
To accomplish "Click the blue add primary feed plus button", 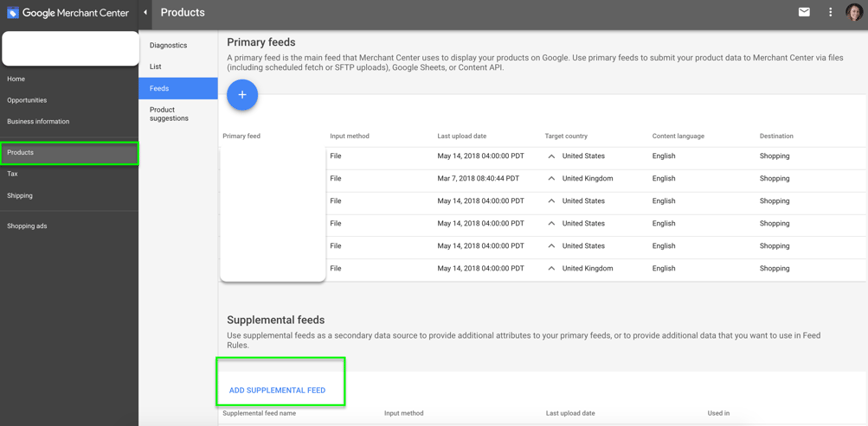I will coord(242,95).
